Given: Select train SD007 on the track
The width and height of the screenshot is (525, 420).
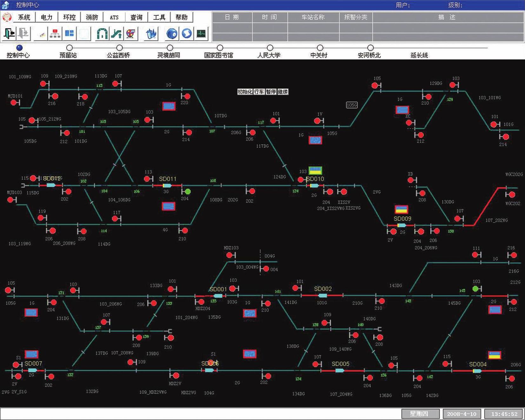Looking at the screenshot, I should click(32, 370).
